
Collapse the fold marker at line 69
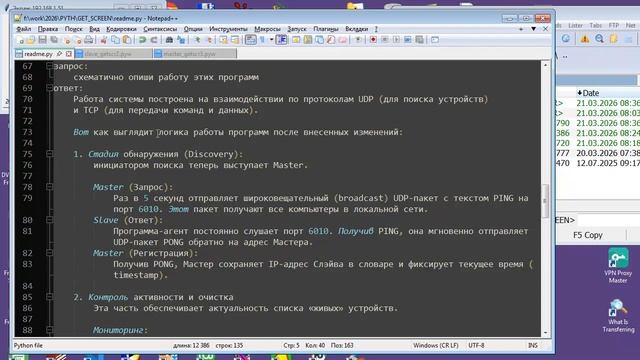coord(49,88)
